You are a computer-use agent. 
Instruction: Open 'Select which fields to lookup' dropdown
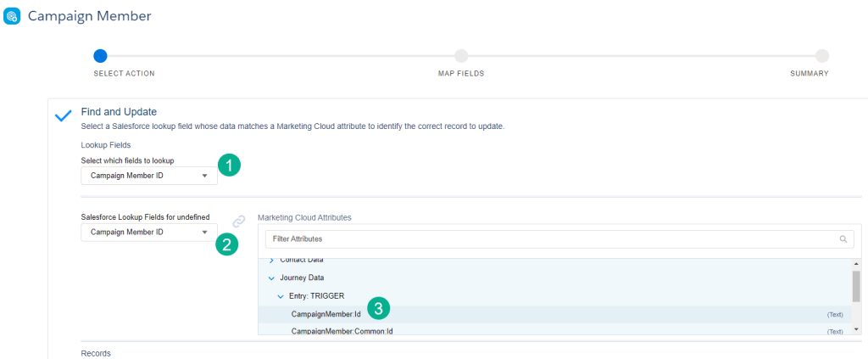click(148, 177)
